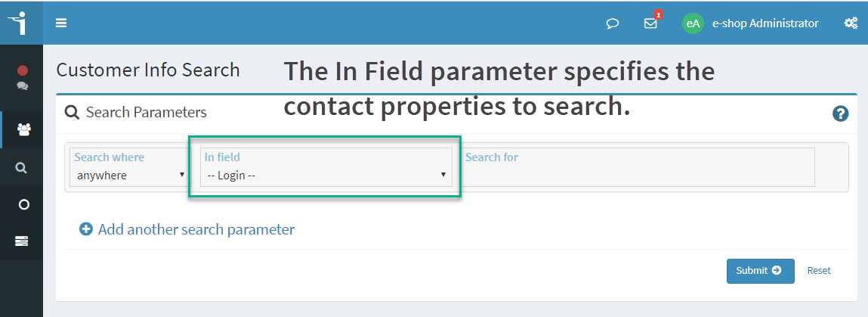Screen dimensions: 868x317
Task: Click into the Search for text field
Action: tap(638, 166)
